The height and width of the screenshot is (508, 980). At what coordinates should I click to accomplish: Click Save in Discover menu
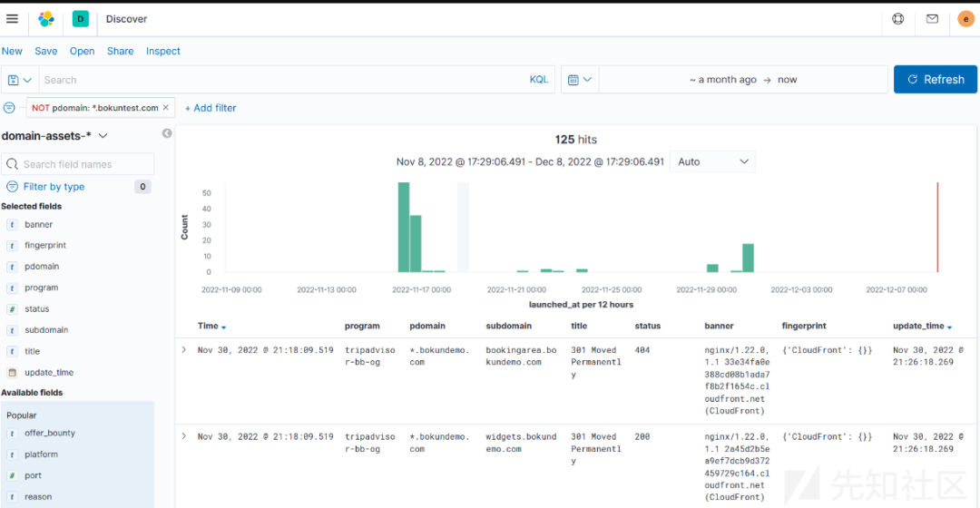pos(45,51)
